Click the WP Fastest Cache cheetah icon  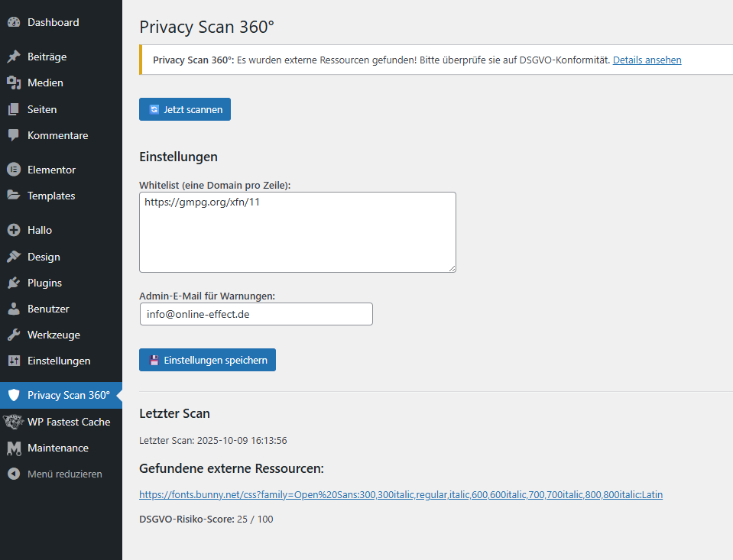(13, 422)
